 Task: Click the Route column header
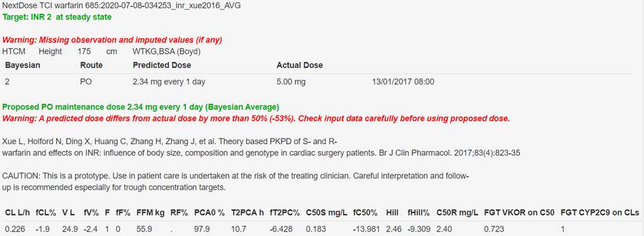click(x=91, y=65)
